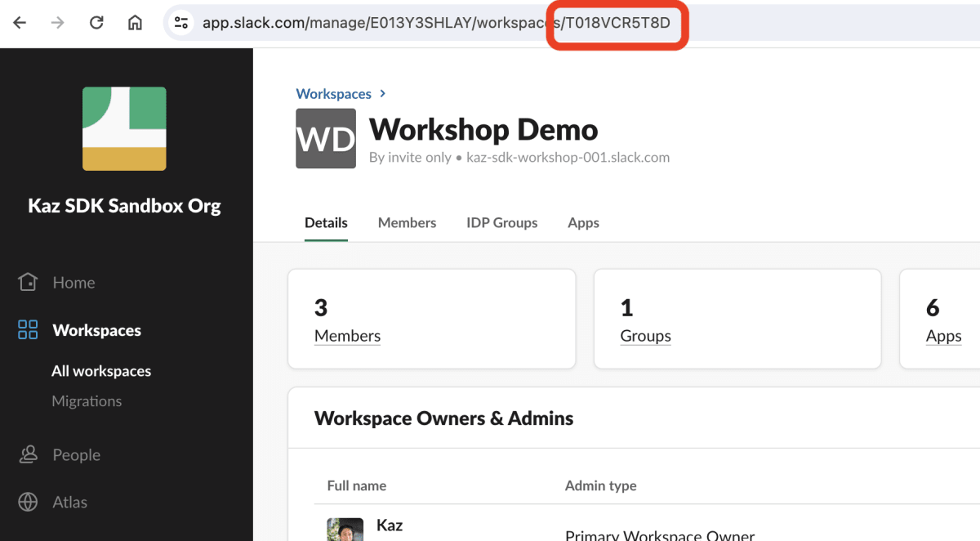This screenshot has width=980, height=541.
Task: Open All workspaces submenu item
Action: pyautogui.click(x=101, y=371)
